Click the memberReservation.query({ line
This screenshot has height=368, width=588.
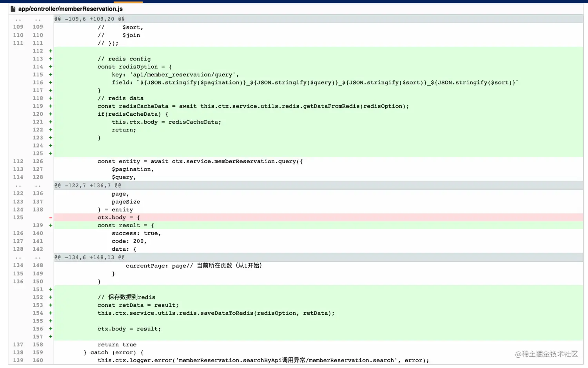pyautogui.click(x=200, y=161)
